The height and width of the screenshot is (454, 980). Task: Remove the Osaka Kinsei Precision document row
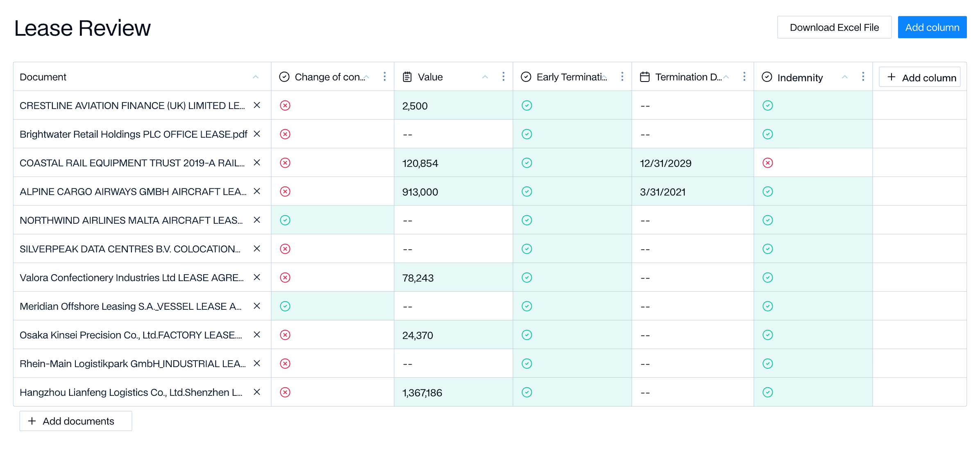257,335
